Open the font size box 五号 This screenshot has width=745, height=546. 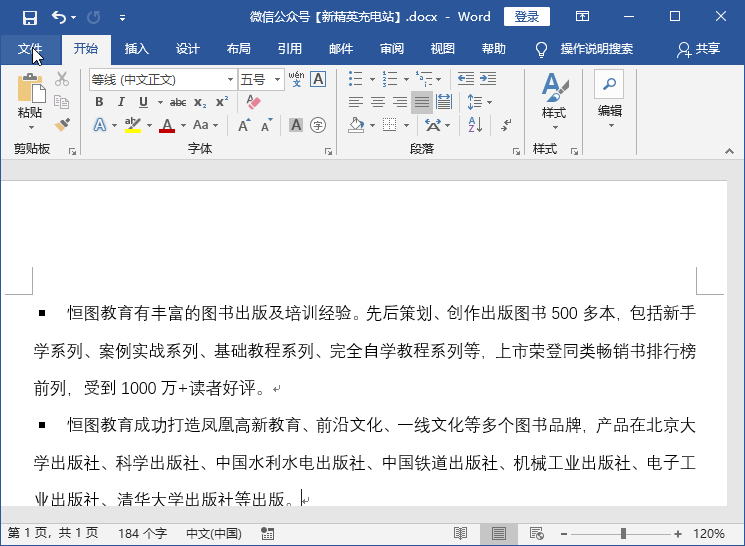(x=261, y=79)
